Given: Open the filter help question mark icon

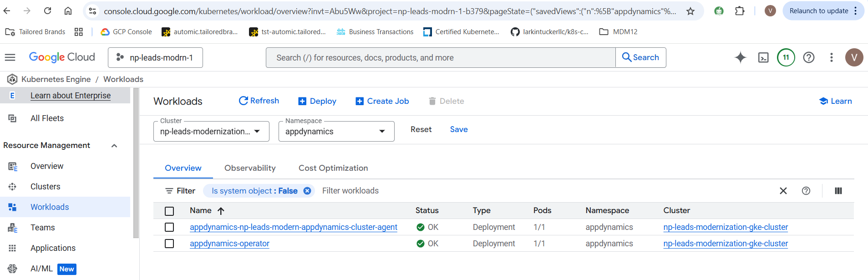Looking at the screenshot, I should tap(806, 191).
